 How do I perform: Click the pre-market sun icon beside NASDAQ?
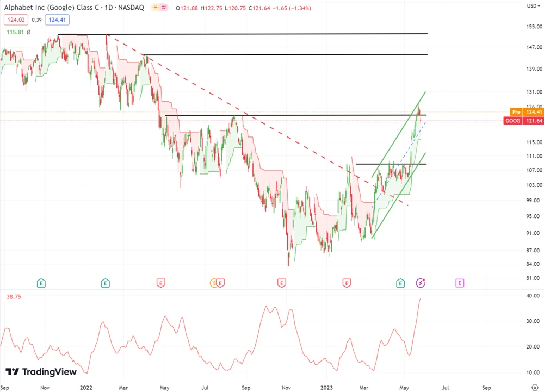156,7
